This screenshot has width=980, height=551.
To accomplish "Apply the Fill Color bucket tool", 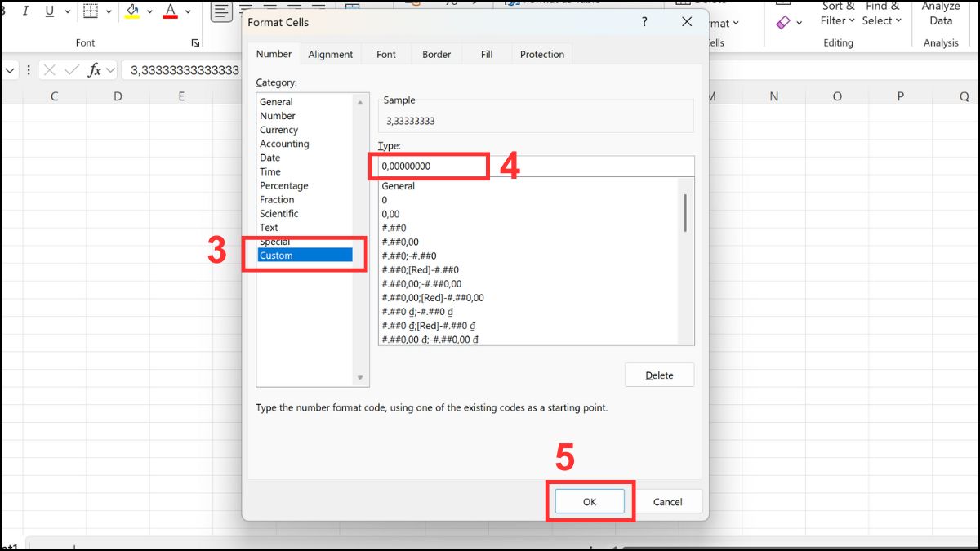I will (x=130, y=10).
